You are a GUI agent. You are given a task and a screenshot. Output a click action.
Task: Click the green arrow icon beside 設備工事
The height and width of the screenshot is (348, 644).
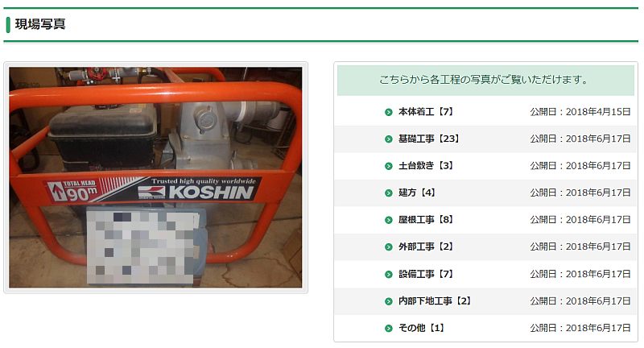pos(389,274)
